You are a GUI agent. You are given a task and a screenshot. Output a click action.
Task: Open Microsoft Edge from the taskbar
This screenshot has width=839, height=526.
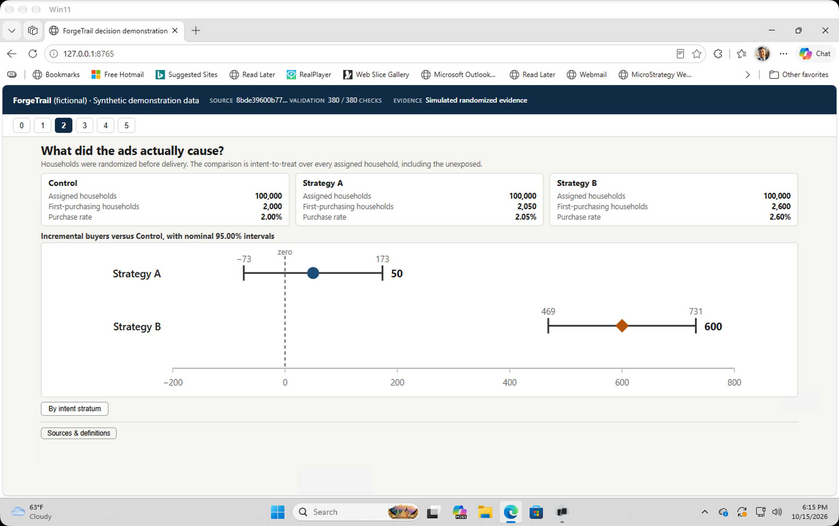pos(510,512)
